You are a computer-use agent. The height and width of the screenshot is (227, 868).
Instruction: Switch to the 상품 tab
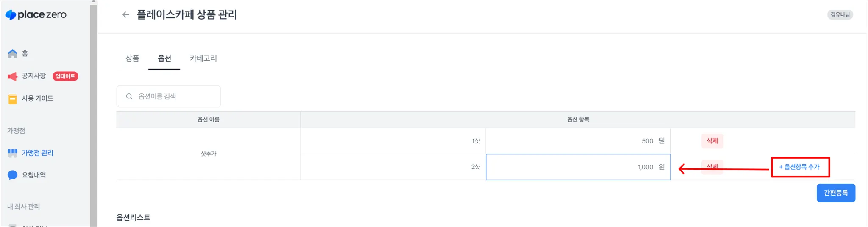pos(132,58)
